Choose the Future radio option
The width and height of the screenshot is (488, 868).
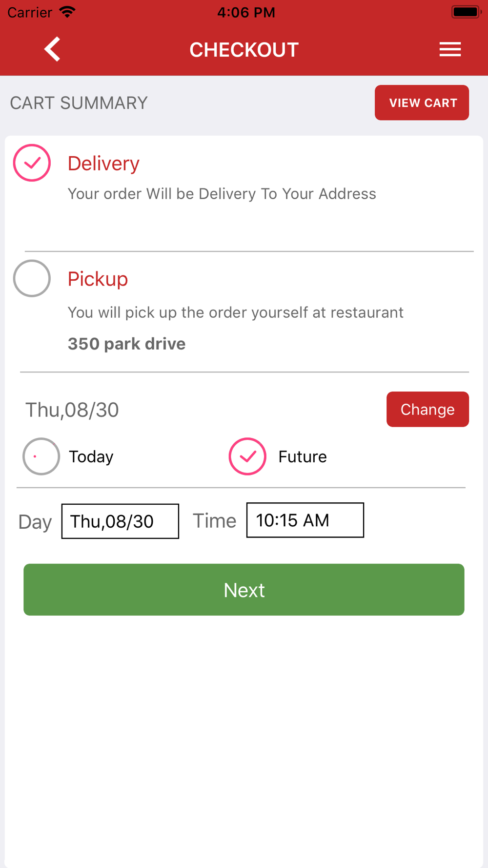pyautogui.click(x=247, y=456)
